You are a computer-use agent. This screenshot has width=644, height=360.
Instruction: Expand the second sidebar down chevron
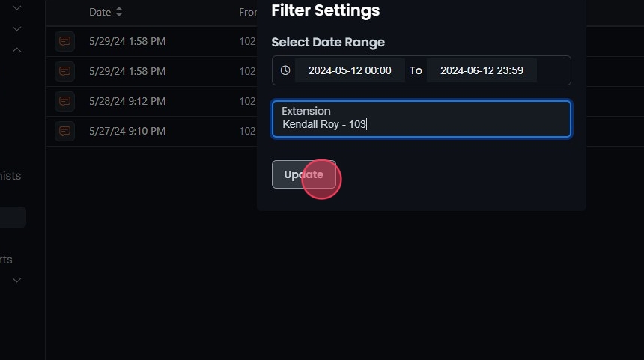click(x=17, y=28)
